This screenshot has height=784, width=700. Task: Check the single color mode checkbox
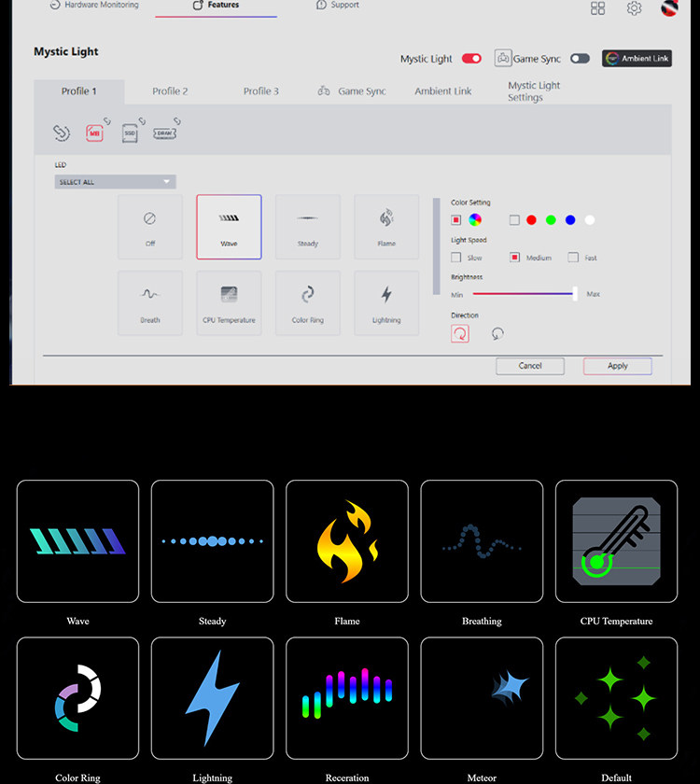tap(514, 219)
